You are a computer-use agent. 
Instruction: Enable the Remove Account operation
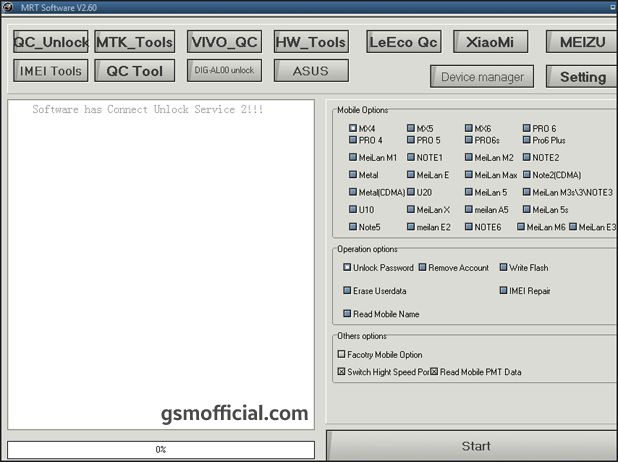tap(422, 267)
